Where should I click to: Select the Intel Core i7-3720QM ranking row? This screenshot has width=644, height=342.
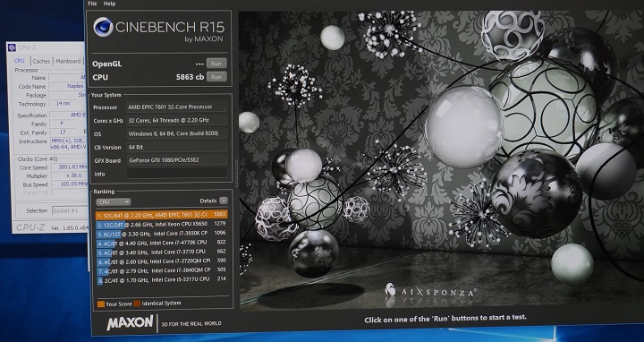tap(161, 261)
